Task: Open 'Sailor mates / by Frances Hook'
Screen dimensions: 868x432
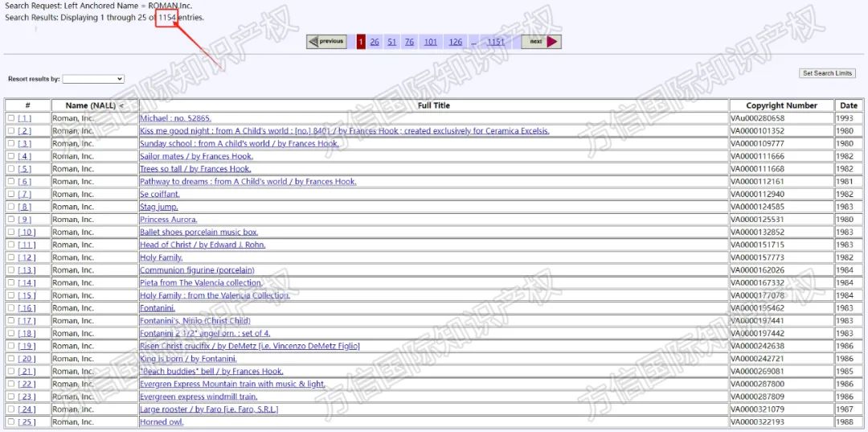Action: (x=197, y=156)
